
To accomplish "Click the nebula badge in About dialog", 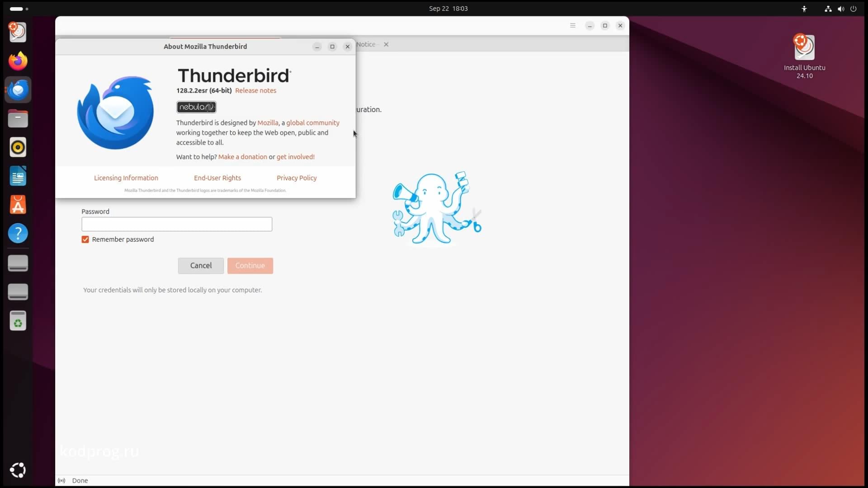I will point(196,107).
